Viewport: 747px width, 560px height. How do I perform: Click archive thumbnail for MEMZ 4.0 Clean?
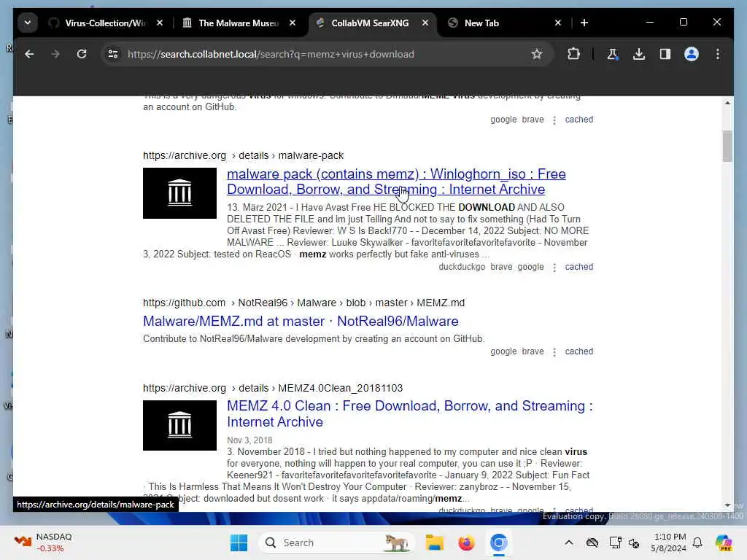(x=179, y=425)
